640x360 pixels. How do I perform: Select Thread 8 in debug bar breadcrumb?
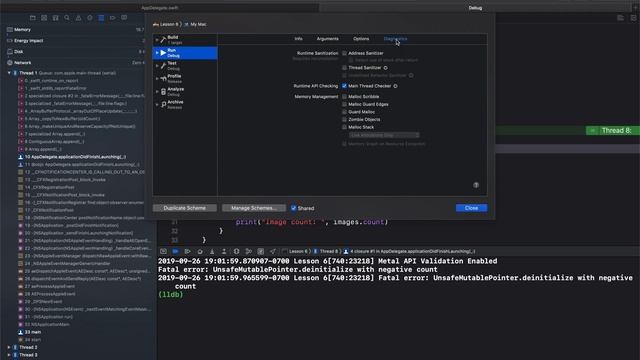pos(327,251)
